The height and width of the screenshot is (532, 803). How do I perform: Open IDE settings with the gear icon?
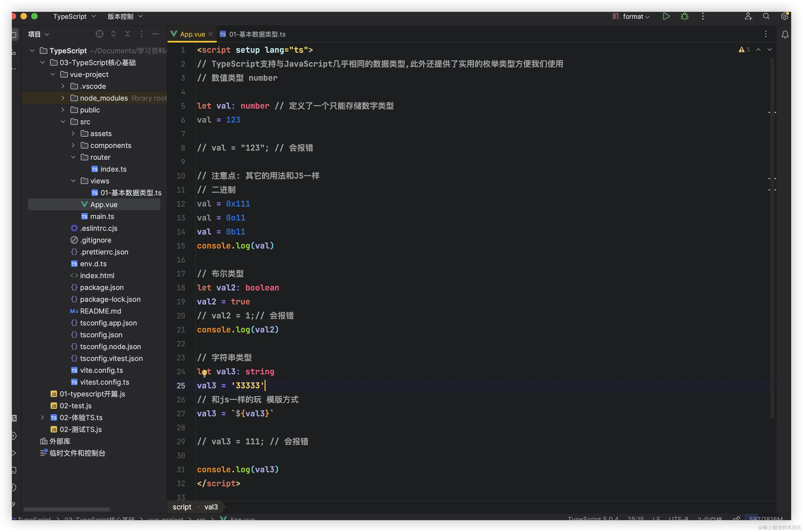tap(784, 16)
